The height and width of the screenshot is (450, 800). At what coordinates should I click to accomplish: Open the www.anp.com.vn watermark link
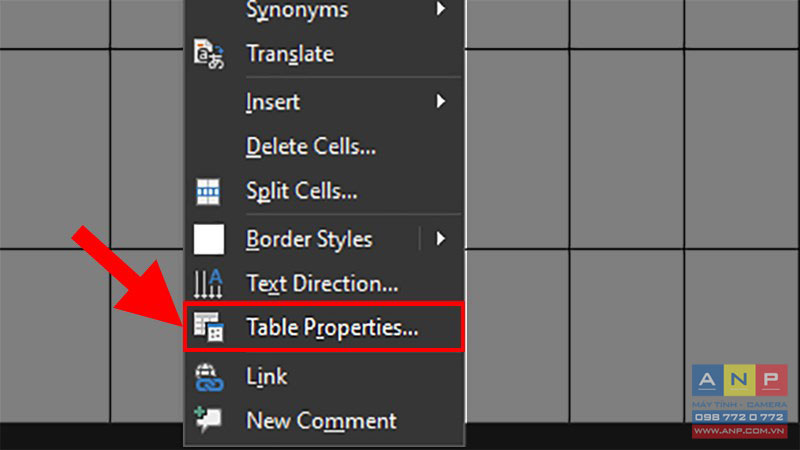[x=739, y=431]
